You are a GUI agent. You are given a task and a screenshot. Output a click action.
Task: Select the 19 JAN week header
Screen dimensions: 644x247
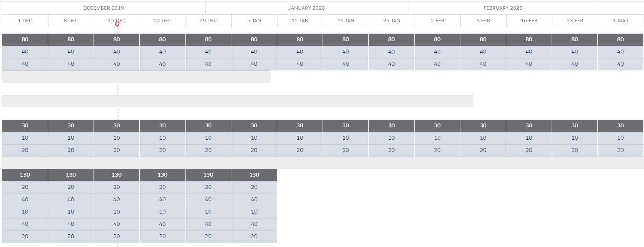[x=346, y=21]
